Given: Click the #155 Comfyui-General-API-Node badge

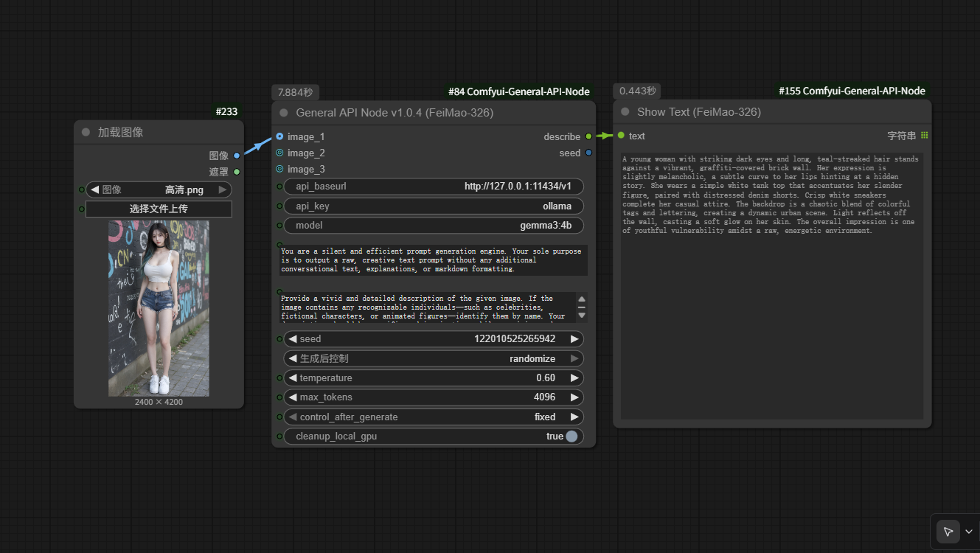Looking at the screenshot, I should [x=852, y=91].
